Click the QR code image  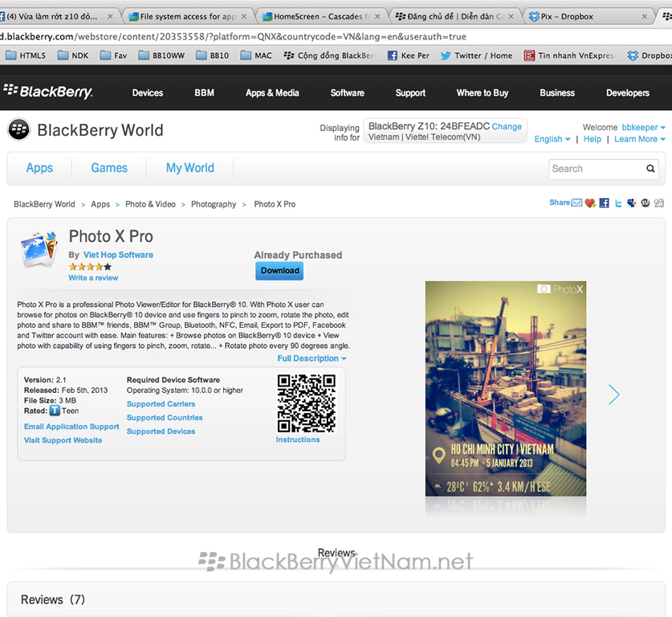pyautogui.click(x=307, y=403)
